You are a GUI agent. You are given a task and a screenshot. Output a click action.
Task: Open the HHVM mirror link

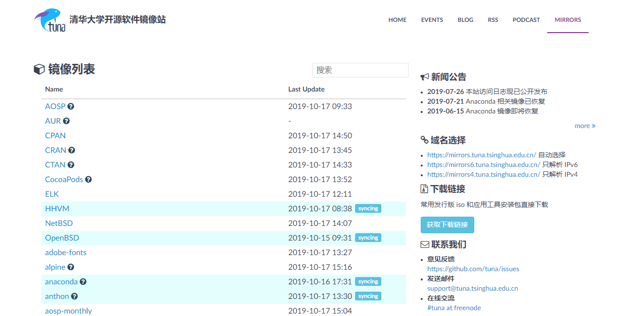click(x=57, y=208)
